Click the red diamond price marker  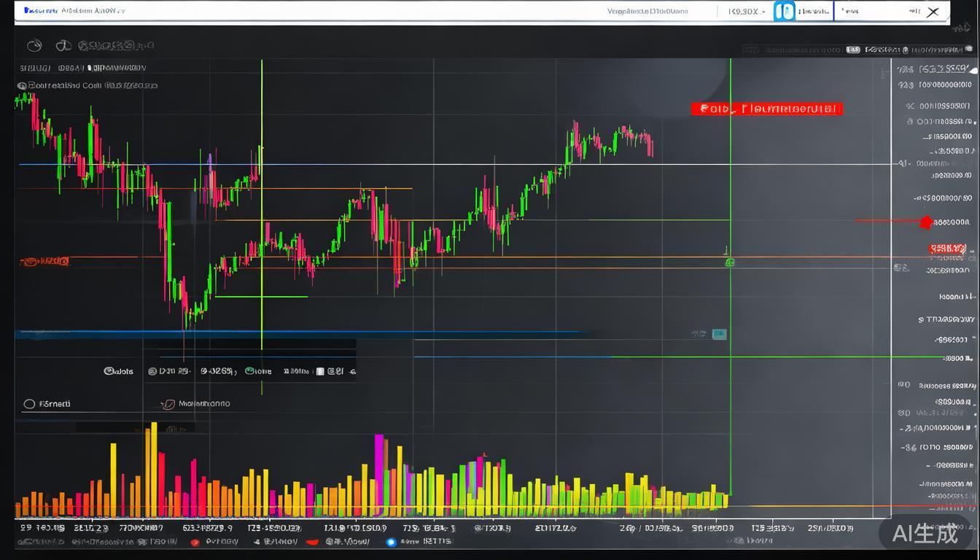point(926,222)
